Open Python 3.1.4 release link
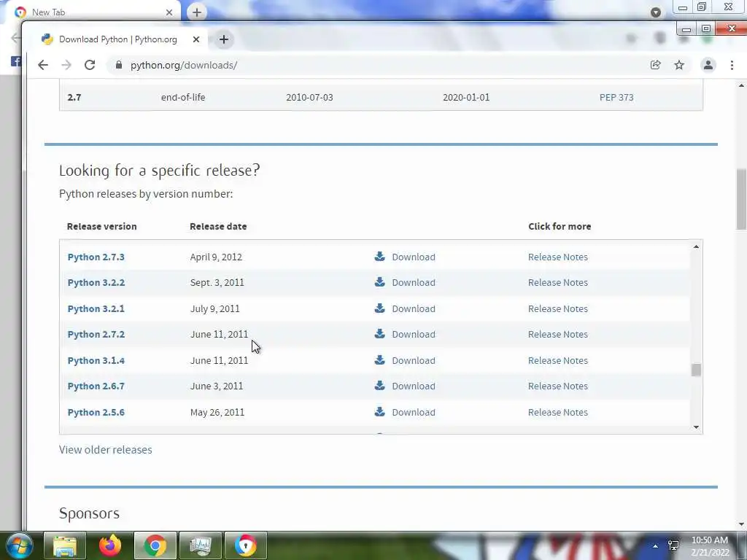 [96, 361]
